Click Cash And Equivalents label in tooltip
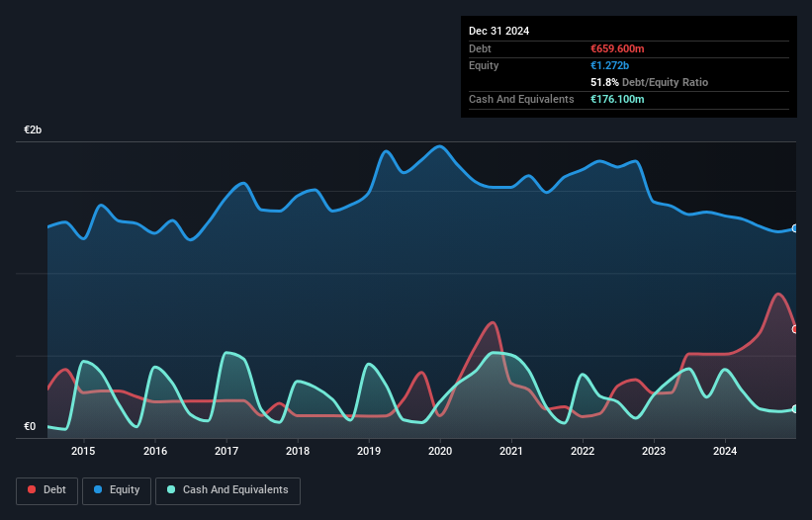812x520 pixels. [x=521, y=99]
